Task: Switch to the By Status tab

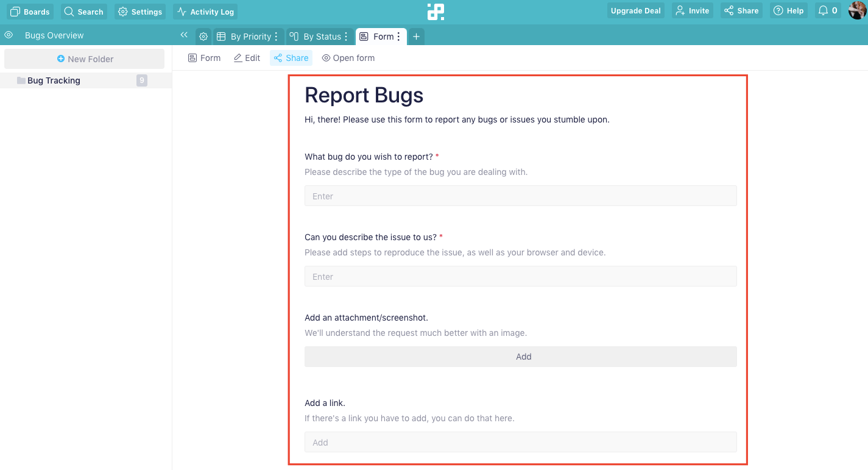Action: [316, 37]
